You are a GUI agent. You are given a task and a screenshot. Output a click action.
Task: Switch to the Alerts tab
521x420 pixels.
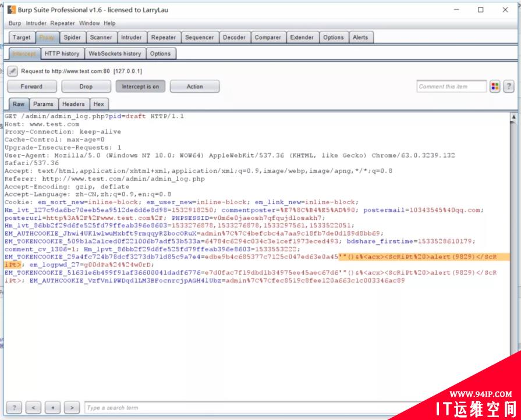[x=360, y=37]
